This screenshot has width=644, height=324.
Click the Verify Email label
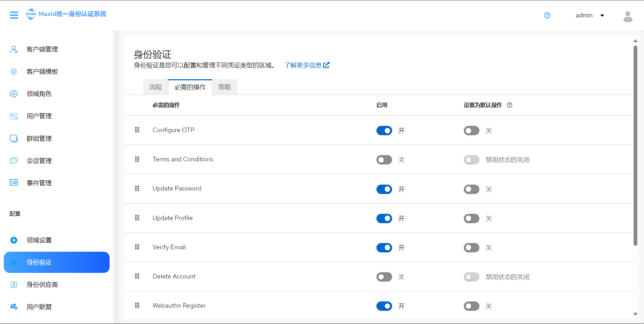point(169,247)
